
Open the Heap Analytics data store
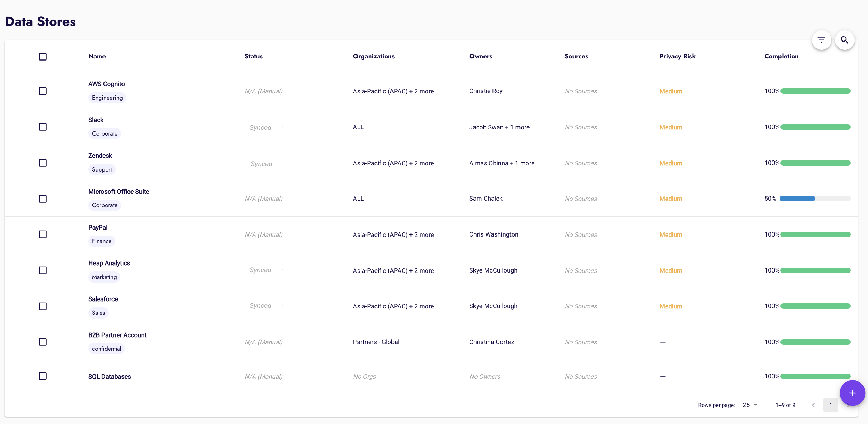point(109,263)
